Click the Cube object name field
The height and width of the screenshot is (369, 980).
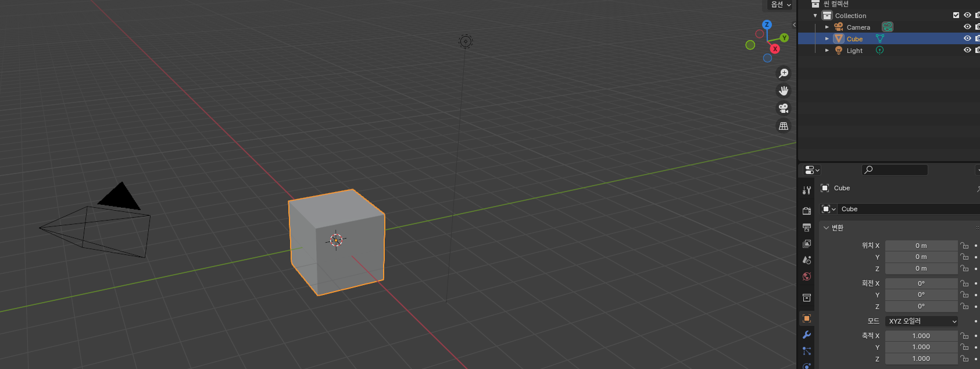(909, 209)
